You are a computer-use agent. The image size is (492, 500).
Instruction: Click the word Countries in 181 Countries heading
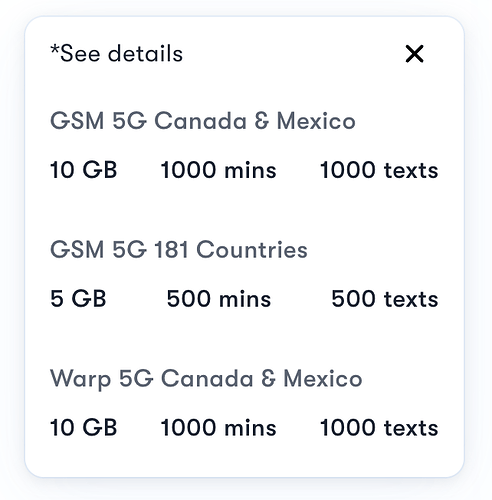point(252,249)
